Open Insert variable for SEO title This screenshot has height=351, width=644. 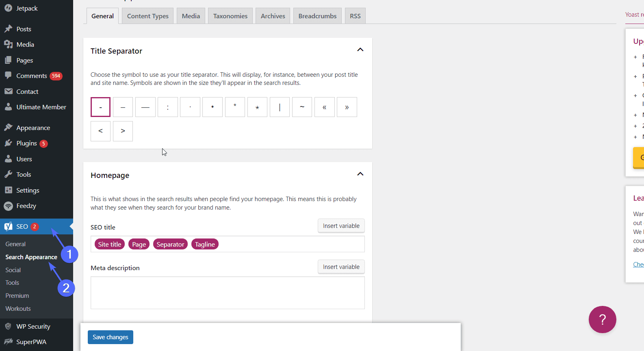point(341,226)
